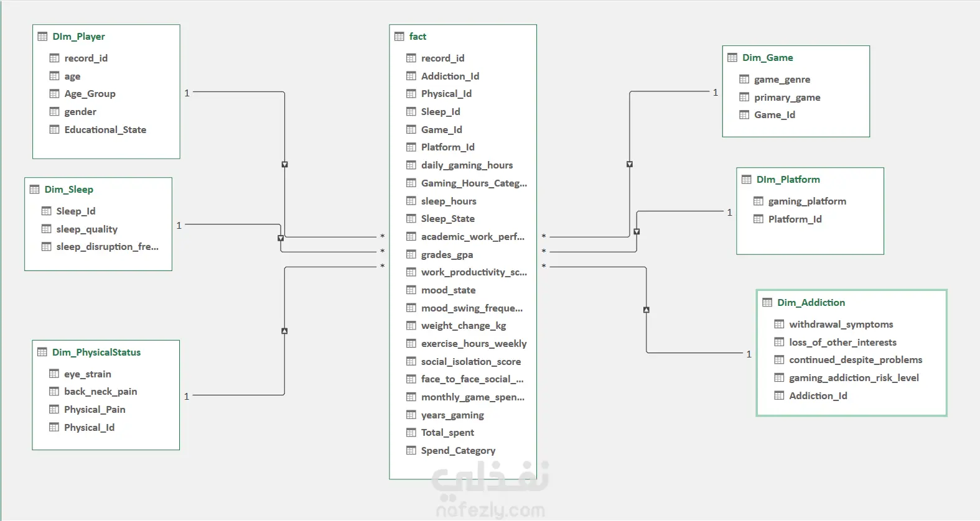Click the column icon next to primary_game
This screenshot has height=521, width=980.
tap(744, 98)
